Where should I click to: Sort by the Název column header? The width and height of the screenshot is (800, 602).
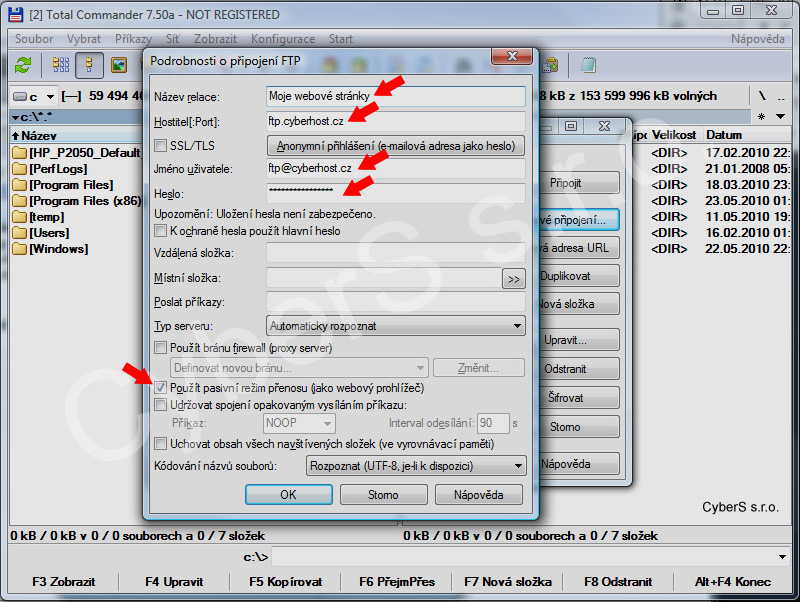(x=77, y=135)
